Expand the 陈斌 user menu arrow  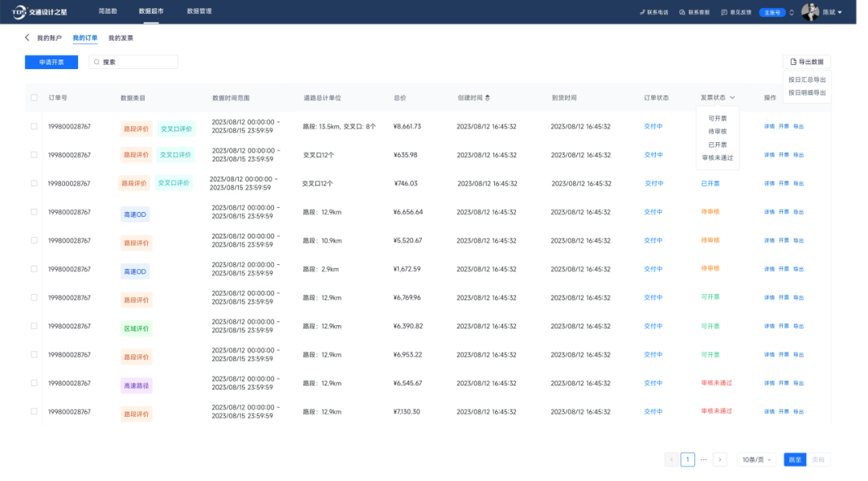coord(840,12)
